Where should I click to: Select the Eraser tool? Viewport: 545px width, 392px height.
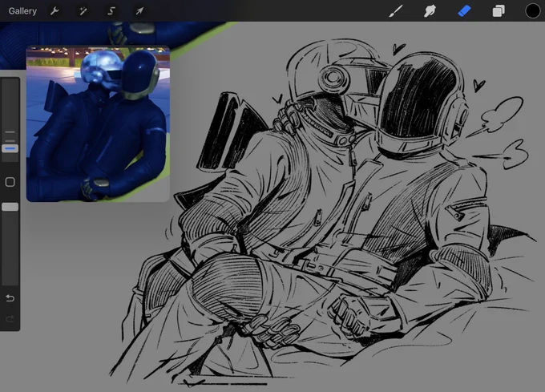(464, 11)
